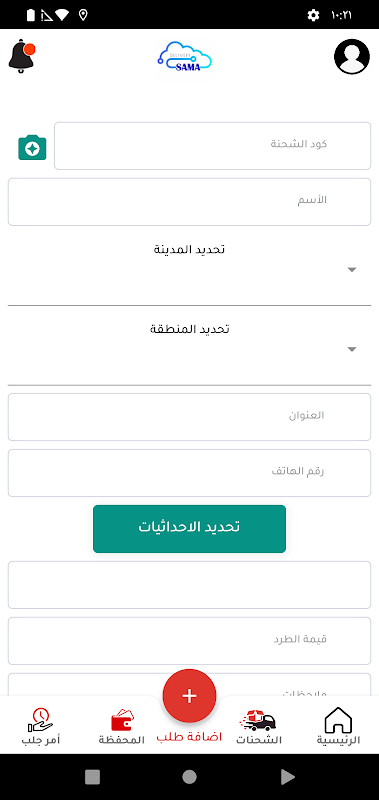Select the اضافة طلب tab label

[x=189, y=738]
